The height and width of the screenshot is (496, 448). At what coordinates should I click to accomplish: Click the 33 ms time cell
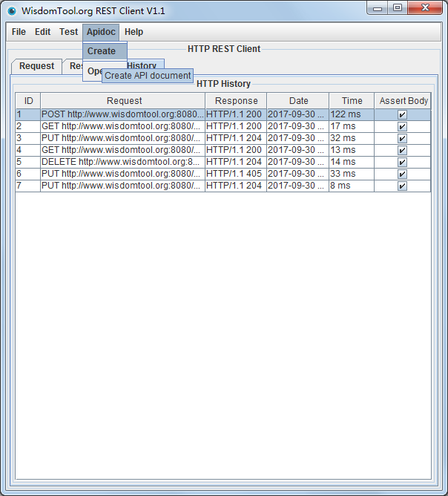(352, 174)
